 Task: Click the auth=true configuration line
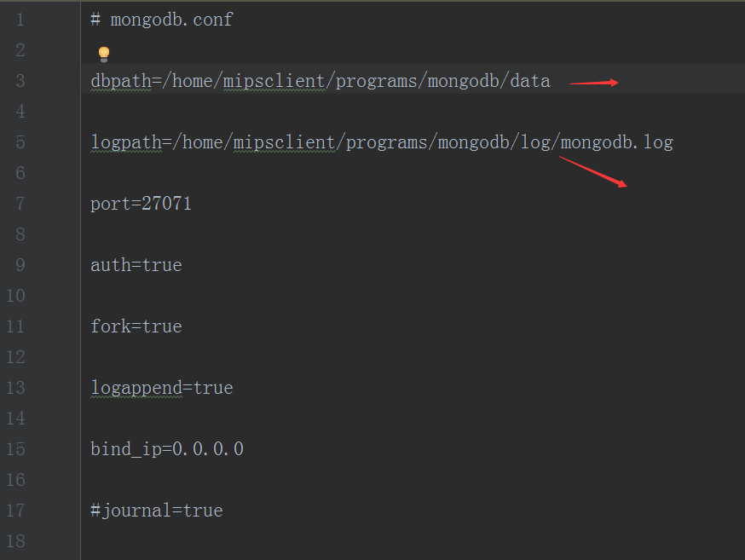(x=136, y=264)
